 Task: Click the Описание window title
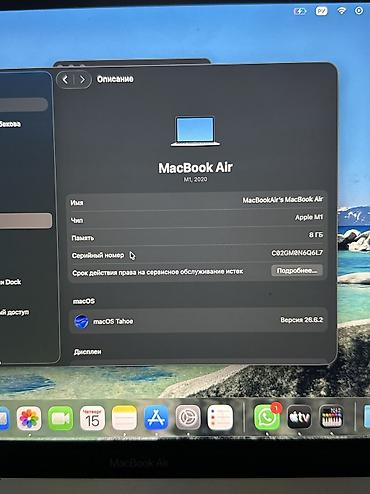[115, 79]
